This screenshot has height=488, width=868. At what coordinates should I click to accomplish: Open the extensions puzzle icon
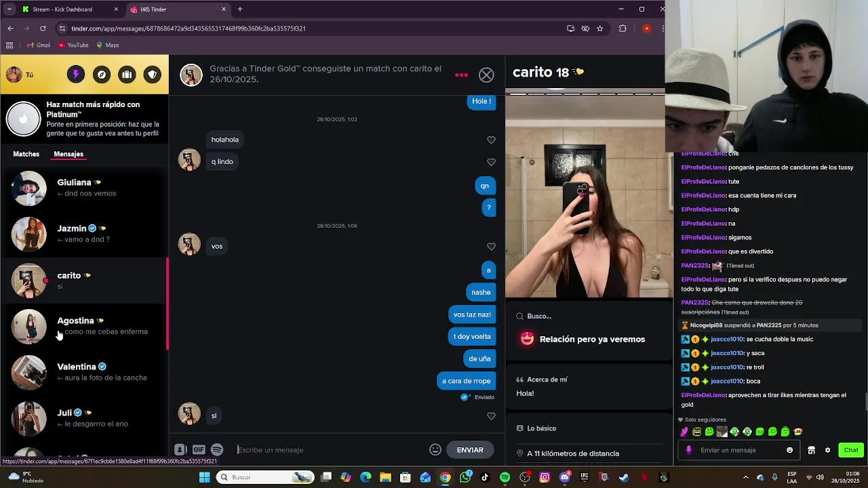point(623,28)
